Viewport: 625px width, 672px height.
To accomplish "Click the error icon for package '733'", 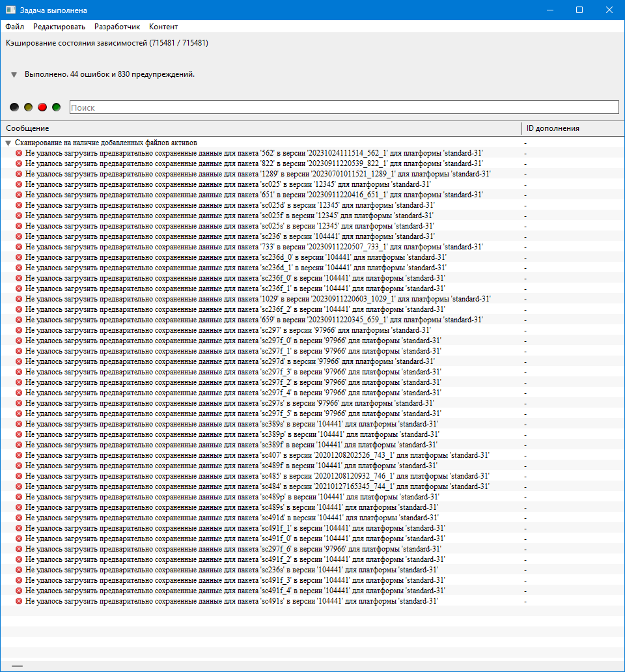I will (19, 247).
